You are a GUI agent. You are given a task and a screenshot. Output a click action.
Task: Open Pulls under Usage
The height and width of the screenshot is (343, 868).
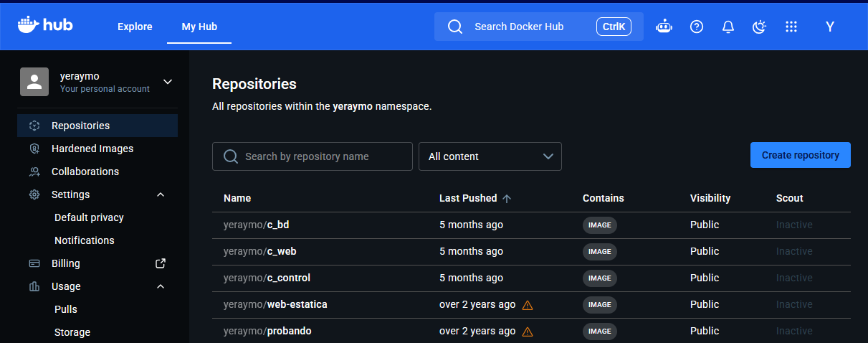[x=66, y=309]
